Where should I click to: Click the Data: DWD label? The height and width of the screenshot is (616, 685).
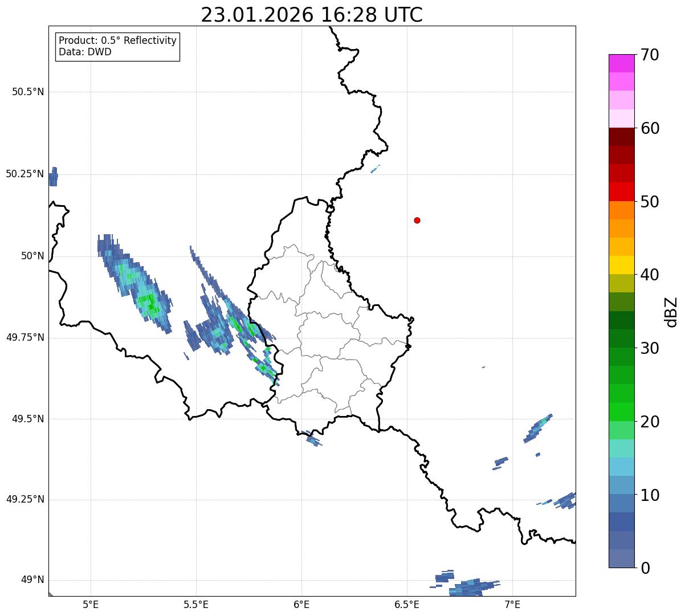85,52
